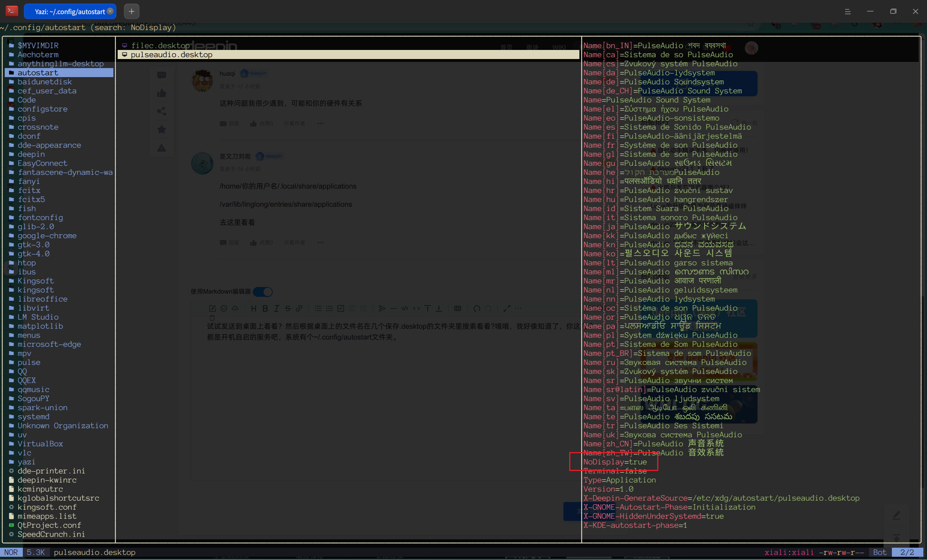The width and height of the screenshot is (927, 560).
Task: Select the capitalized Kingsoft folder
Action: pos(59,281)
